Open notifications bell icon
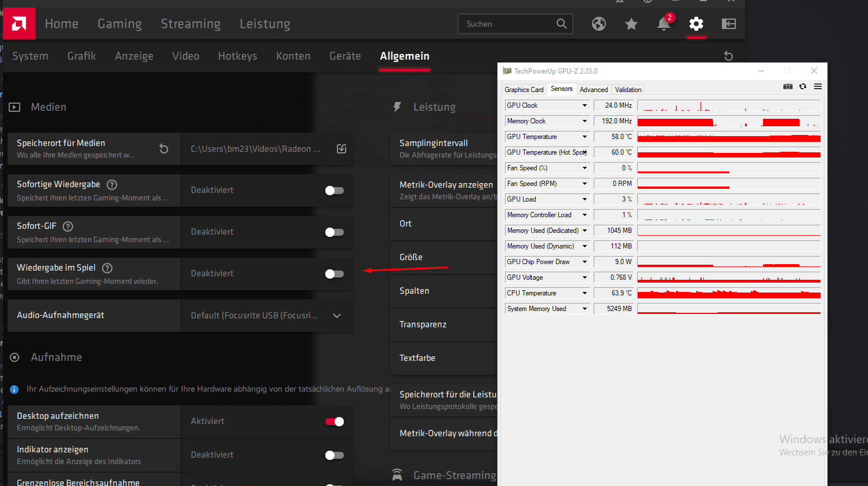The image size is (868, 486). click(664, 24)
